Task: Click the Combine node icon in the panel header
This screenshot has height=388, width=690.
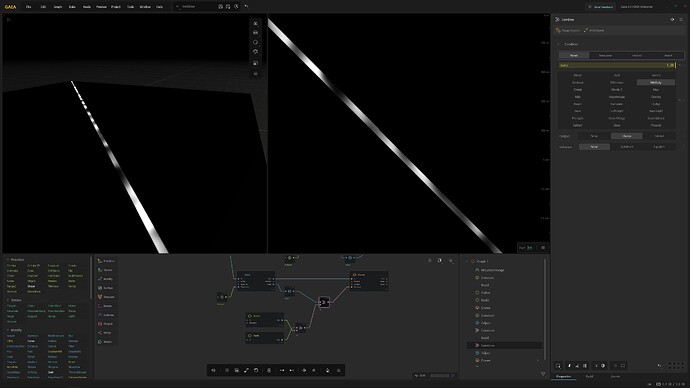Action: tap(558, 19)
